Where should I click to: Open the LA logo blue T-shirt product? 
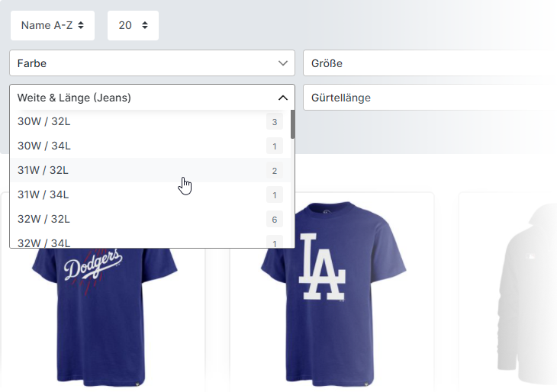tap(332, 293)
